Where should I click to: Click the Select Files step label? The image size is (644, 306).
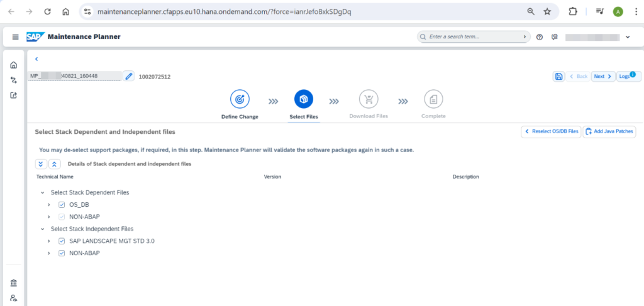pos(304,116)
